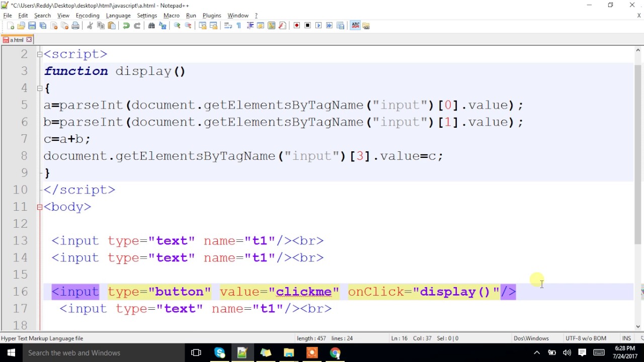
Task: Click the vertical scrollbar thumb
Action: coord(638,155)
